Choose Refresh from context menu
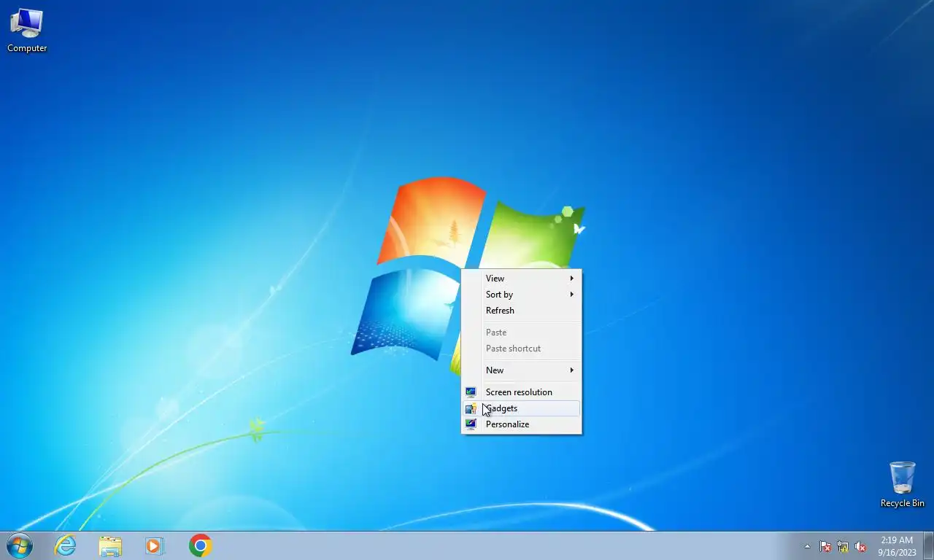The height and width of the screenshot is (560, 934). tap(522, 311)
